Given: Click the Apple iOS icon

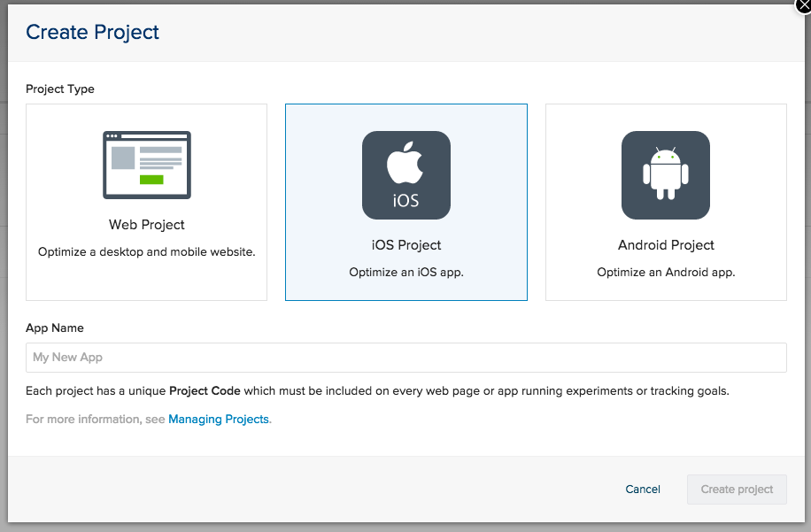Looking at the screenshot, I should [405, 174].
